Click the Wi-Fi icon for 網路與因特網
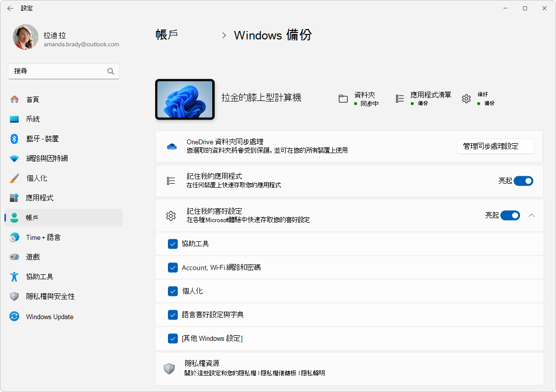The image size is (556, 392). [x=14, y=159]
